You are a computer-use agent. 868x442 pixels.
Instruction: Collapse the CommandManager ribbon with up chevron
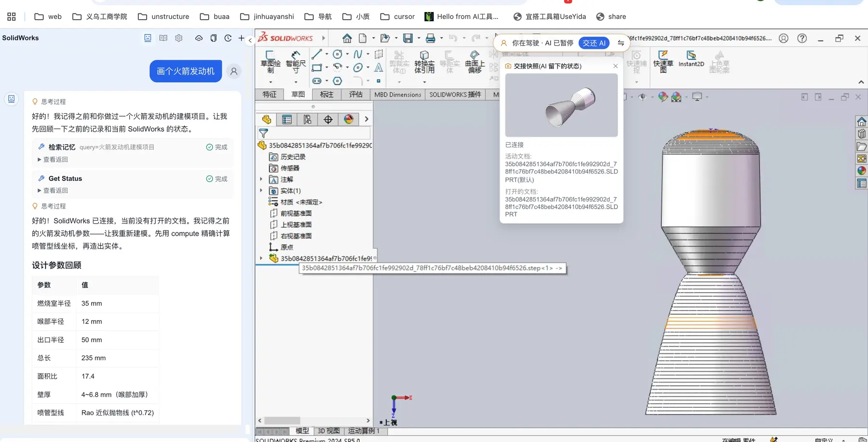861,82
